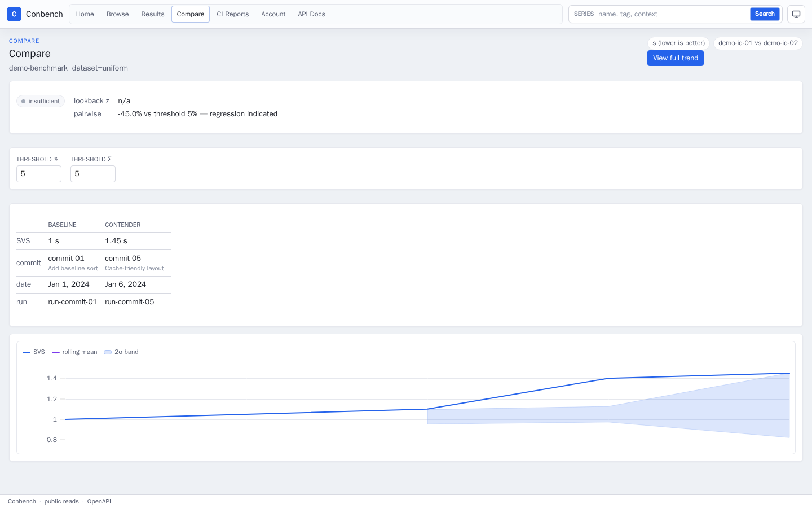Click the 'Add baseline sort' commit message
This screenshot has height=508, width=812.
[73, 269]
